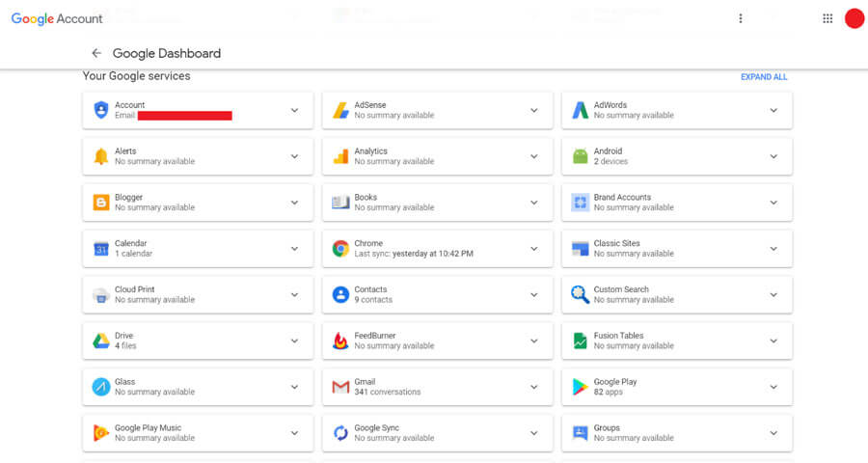Expand the Drive card chevron

click(x=294, y=340)
